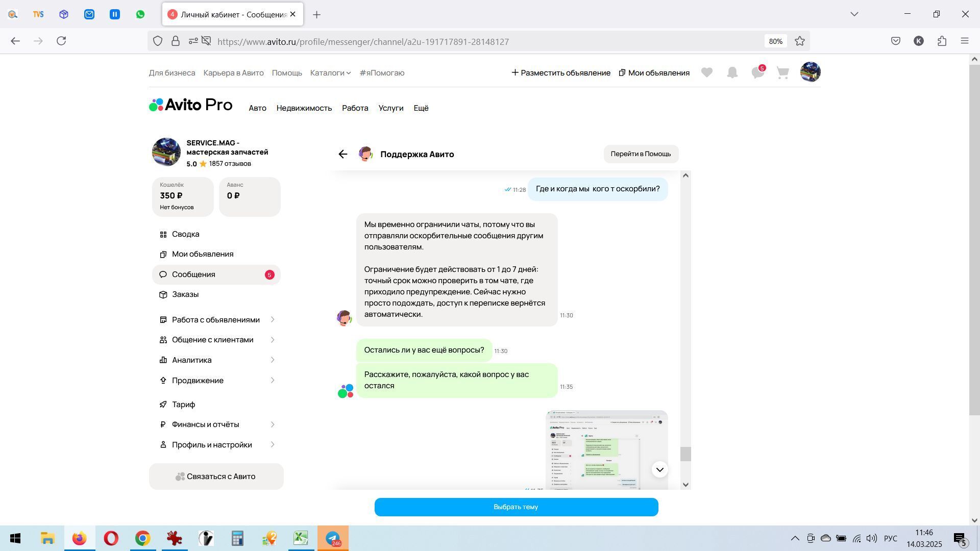
Task: Click browser reload button
Action: (x=62, y=41)
